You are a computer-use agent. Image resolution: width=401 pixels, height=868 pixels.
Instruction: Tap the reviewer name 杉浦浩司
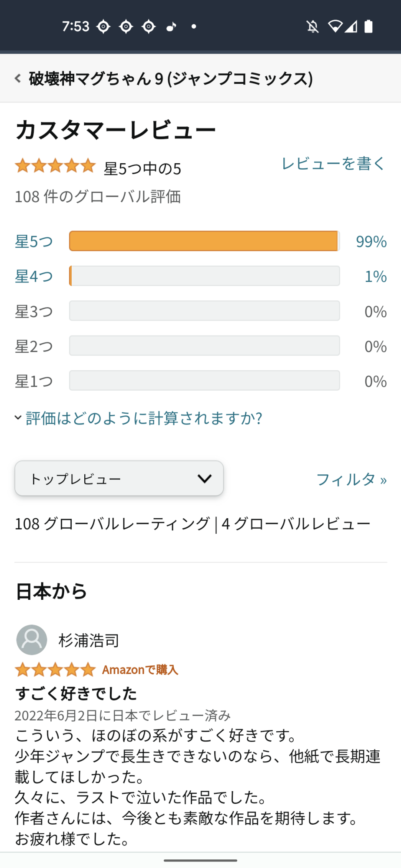tap(89, 641)
